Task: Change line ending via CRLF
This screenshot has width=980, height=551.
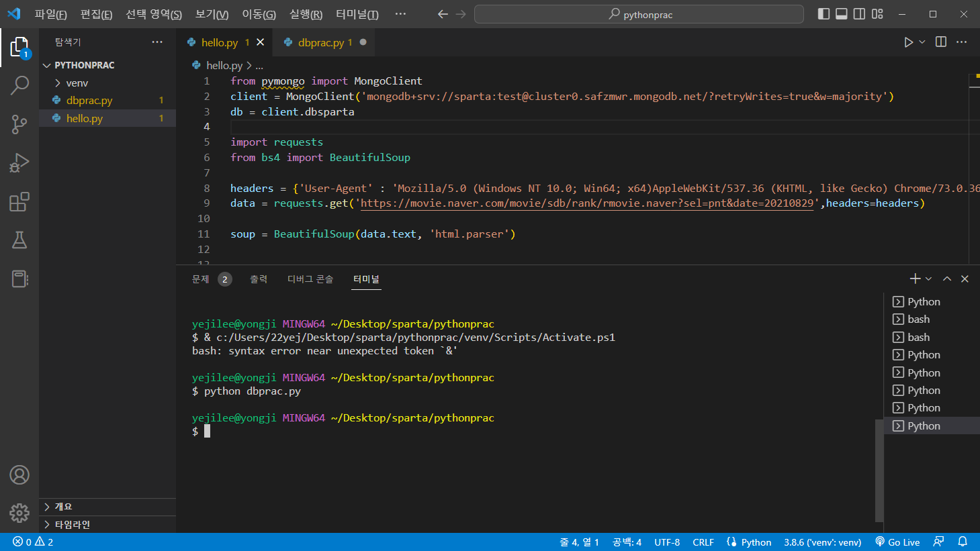Action: point(703,542)
